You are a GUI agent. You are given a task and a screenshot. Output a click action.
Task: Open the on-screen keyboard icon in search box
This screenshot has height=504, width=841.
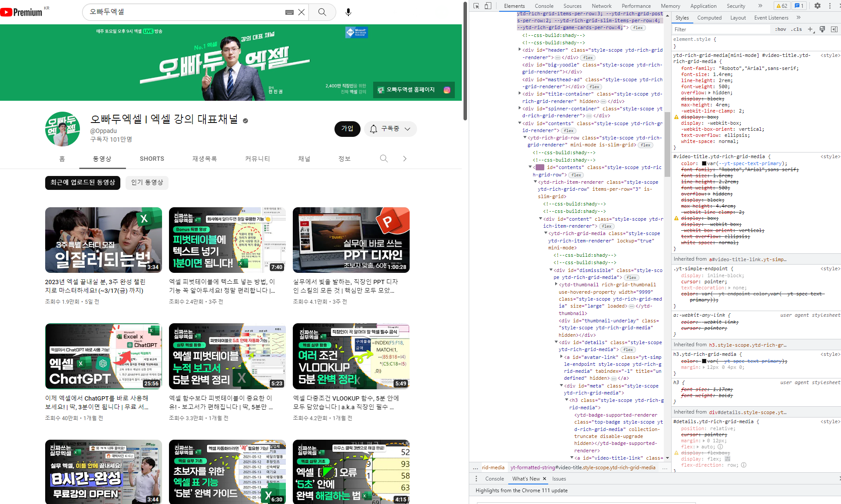click(x=289, y=12)
